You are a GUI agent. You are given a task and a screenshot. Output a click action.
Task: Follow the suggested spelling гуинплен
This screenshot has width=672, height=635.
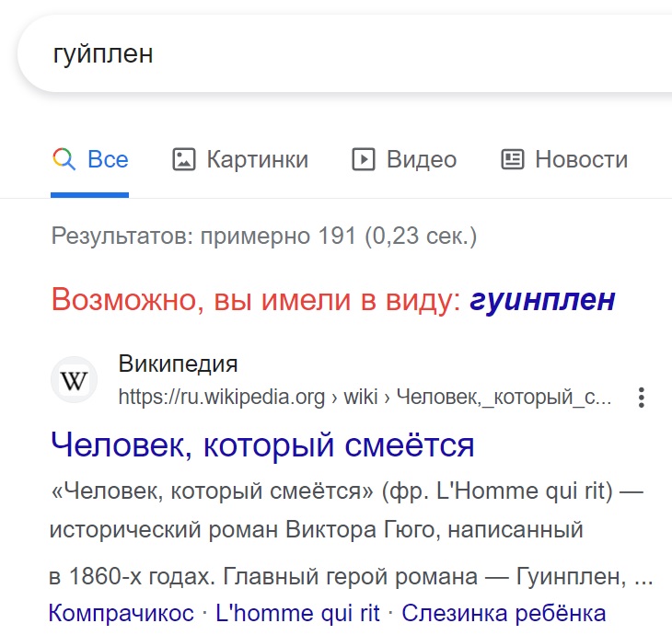click(x=542, y=299)
